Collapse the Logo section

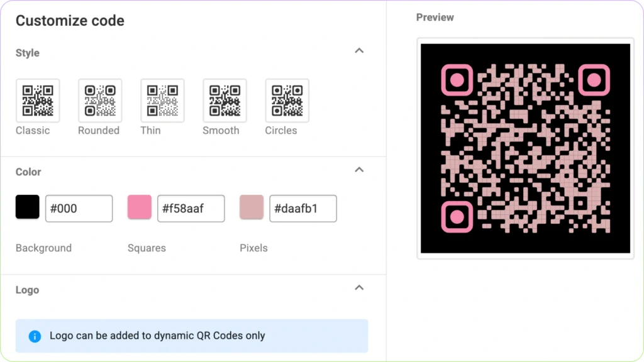359,288
